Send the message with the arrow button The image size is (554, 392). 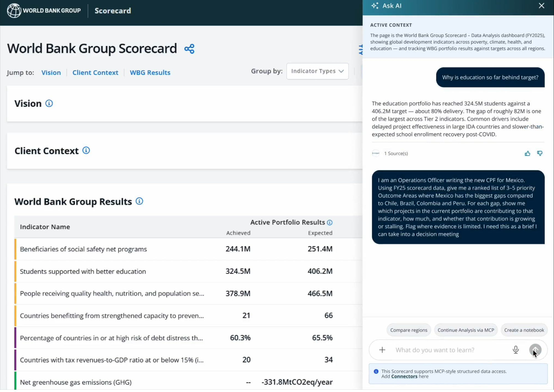click(535, 350)
